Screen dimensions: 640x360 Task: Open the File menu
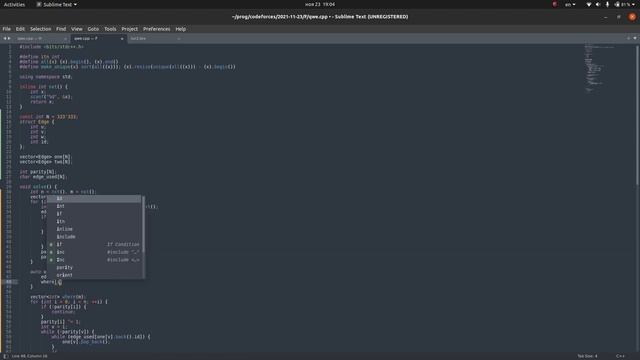pos(7,29)
